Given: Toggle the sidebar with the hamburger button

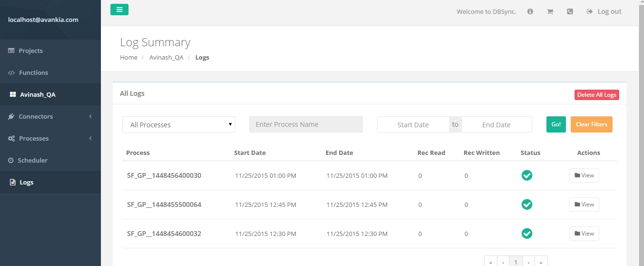Looking at the screenshot, I should [119, 10].
